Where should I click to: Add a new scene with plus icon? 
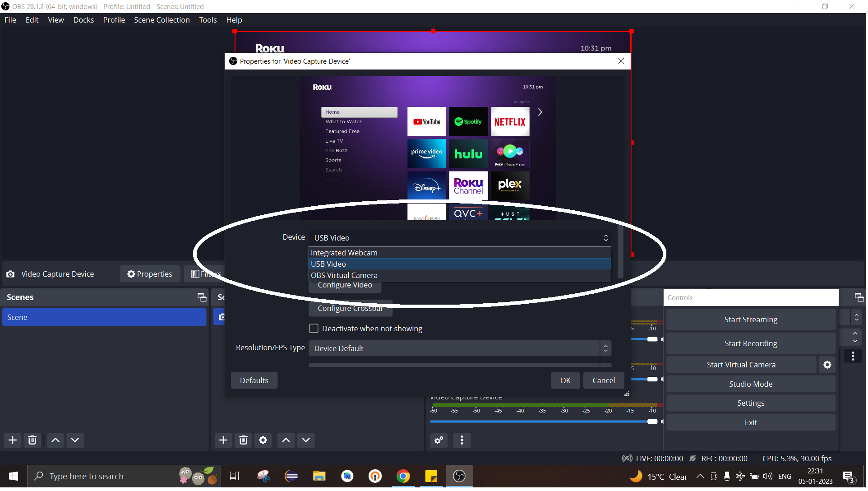click(13, 440)
